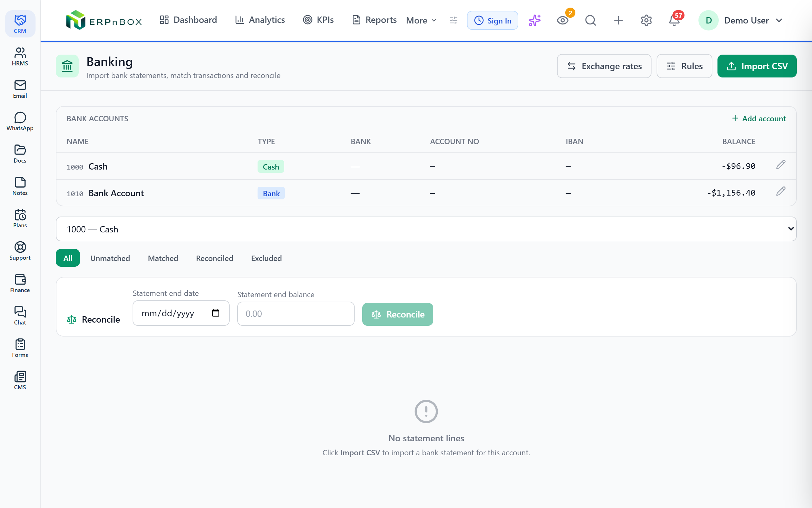This screenshot has width=812, height=508.
Task: Open the CRM module in sidebar
Action: 20,23
